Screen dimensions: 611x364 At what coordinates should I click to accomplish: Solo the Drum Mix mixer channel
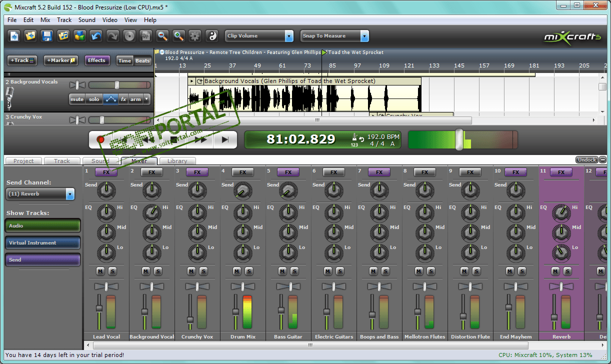(248, 271)
